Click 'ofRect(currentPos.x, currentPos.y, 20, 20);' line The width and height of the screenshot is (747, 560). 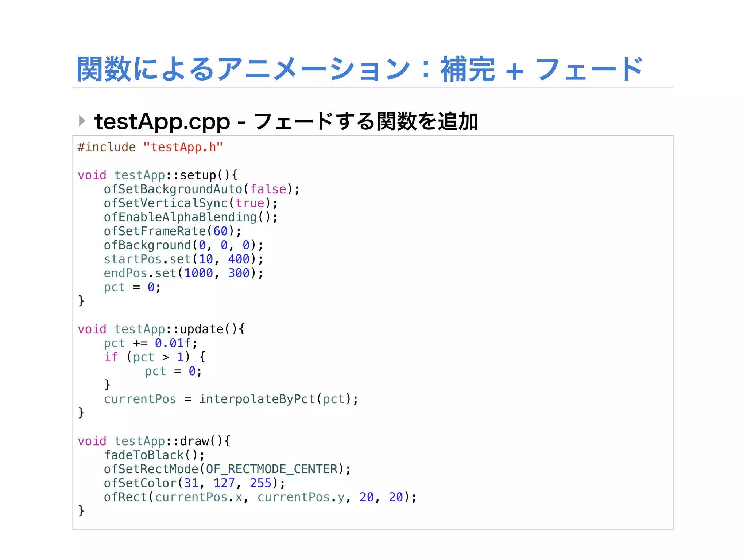(x=260, y=497)
